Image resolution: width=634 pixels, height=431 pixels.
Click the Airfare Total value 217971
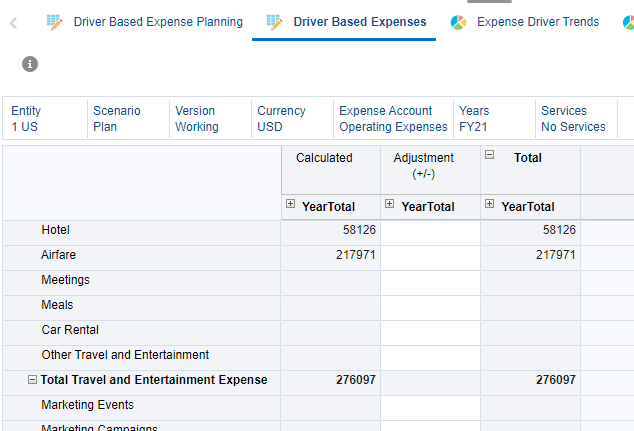click(556, 255)
